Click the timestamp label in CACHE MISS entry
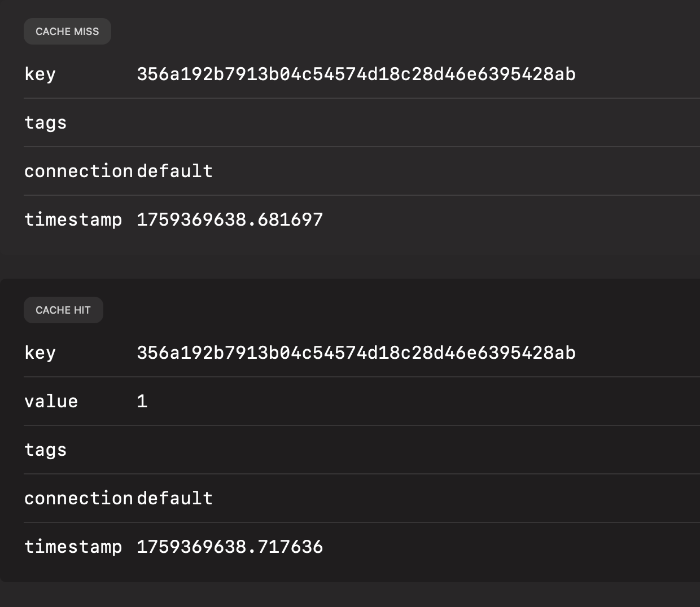700x607 pixels. [x=73, y=219]
